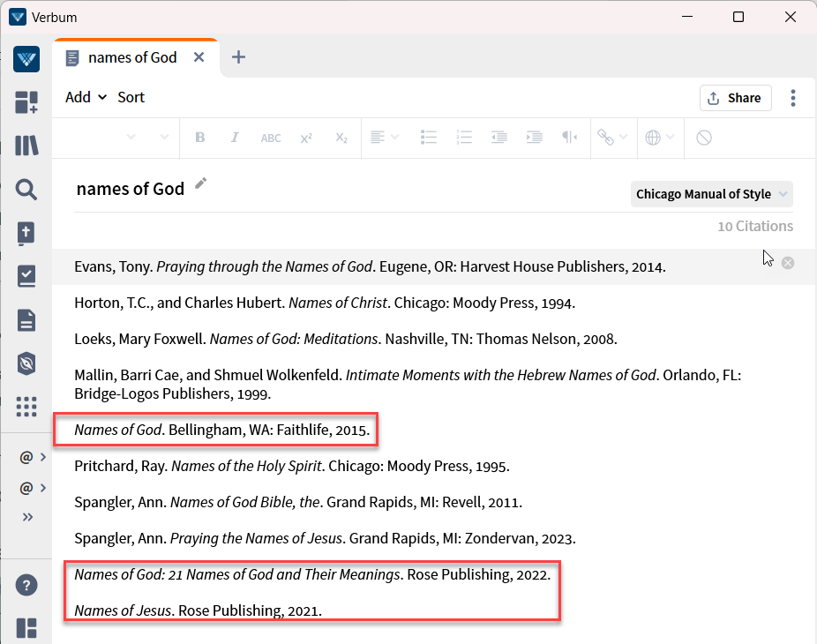Open the text alignment dropdown
Viewport: 817px width, 644px height.
pos(385,138)
